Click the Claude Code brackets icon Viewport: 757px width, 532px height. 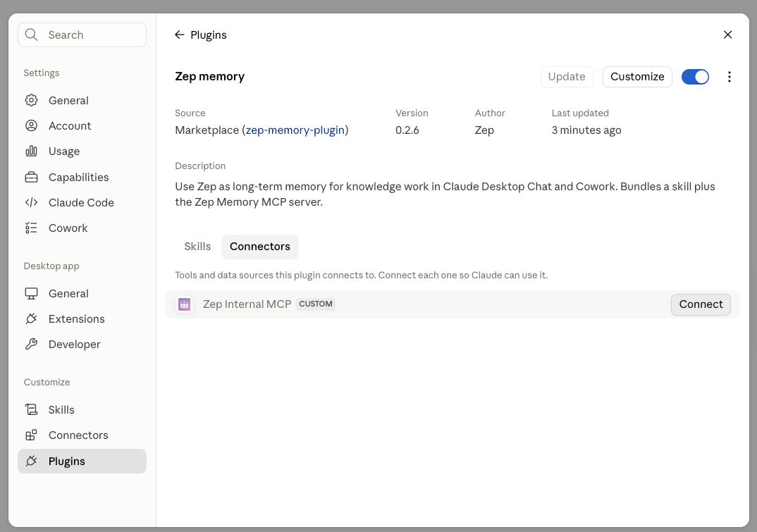click(x=32, y=203)
